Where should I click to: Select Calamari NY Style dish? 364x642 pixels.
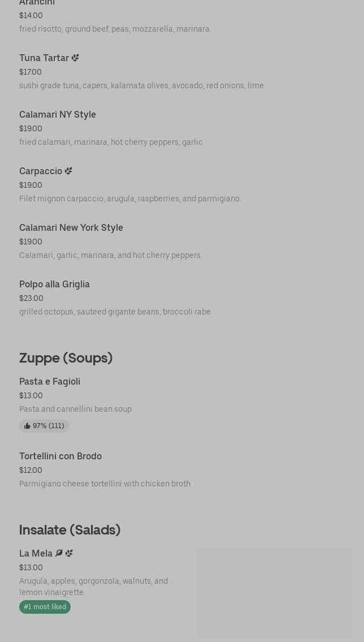point(58,114)
